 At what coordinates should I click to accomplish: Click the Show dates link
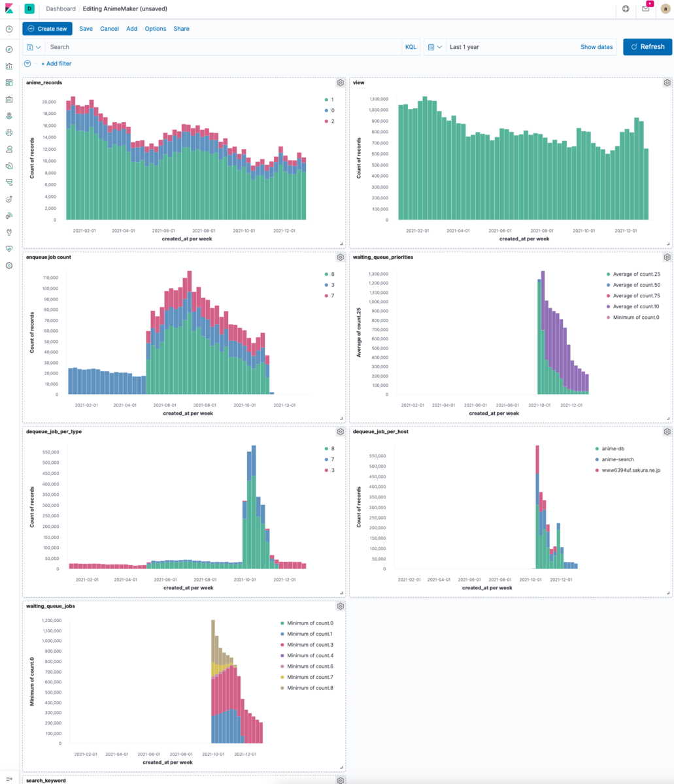click(597, 47)
